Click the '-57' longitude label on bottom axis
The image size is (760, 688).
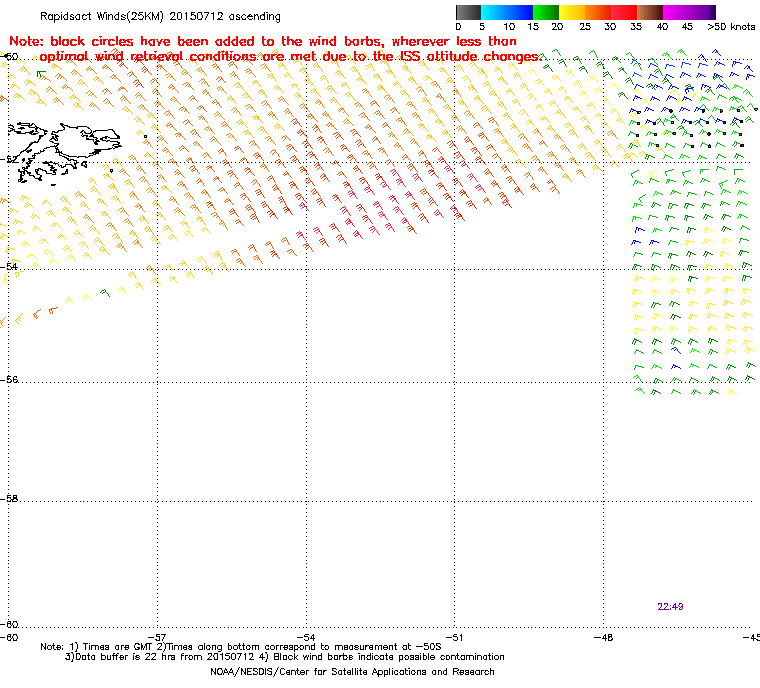(x=157, y=637)
